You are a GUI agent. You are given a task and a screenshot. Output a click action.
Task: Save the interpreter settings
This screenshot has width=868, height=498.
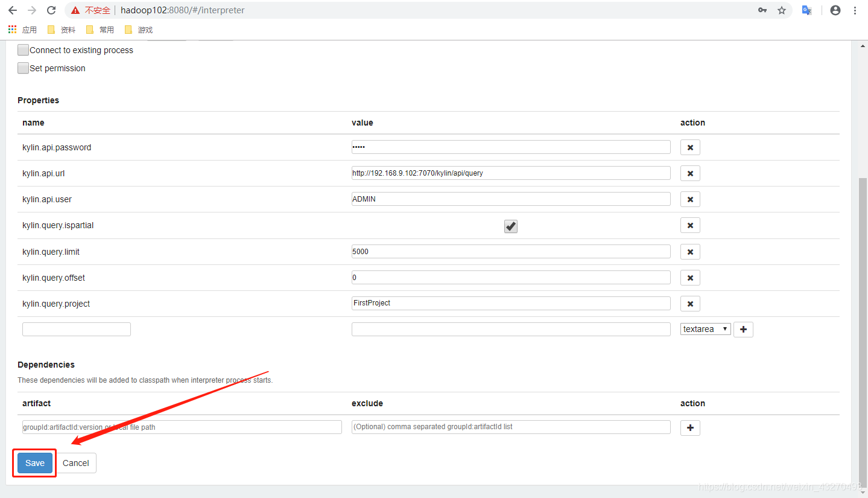pyautogui.click(x=35, y=463)
